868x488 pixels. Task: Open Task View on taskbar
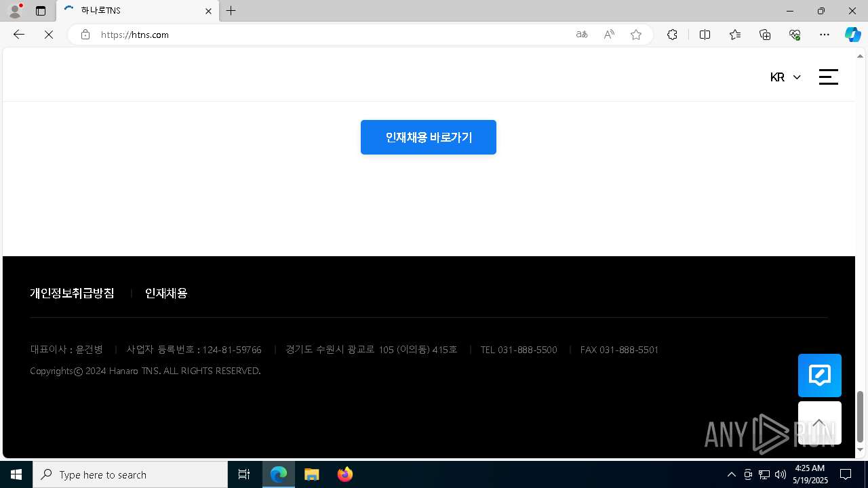[244, 474]
